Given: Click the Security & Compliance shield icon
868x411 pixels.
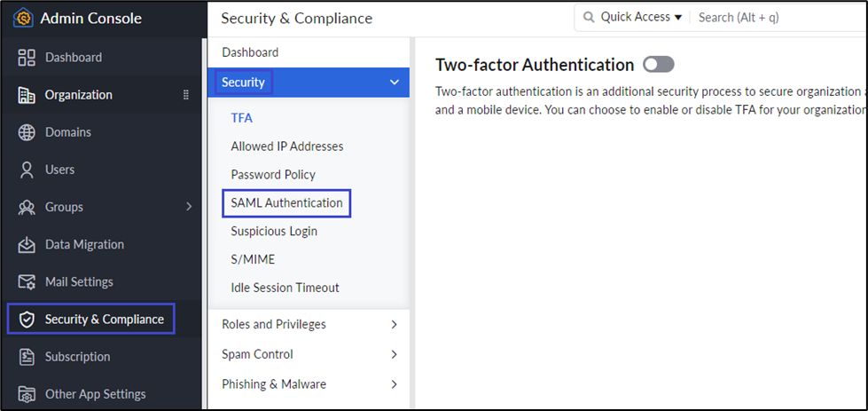Looking at the screenshot, I should pyautogui.click(x=27, y=320).
